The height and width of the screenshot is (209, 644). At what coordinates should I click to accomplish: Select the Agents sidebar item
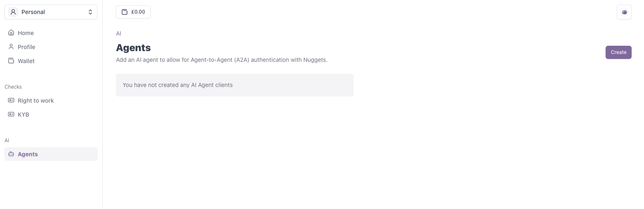(51, 154)
